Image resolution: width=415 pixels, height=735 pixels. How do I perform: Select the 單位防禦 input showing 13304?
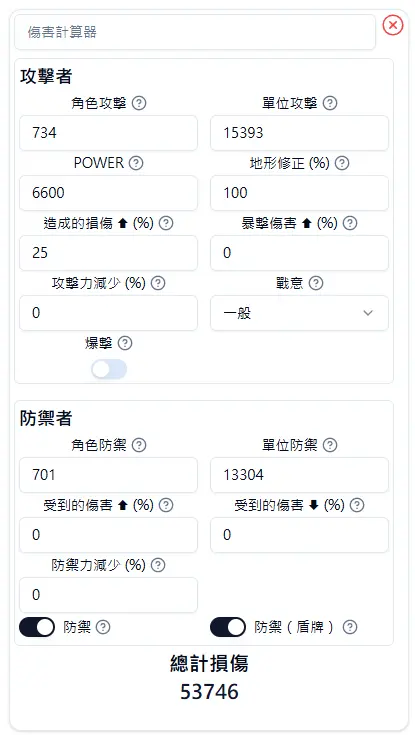(299, 475)
